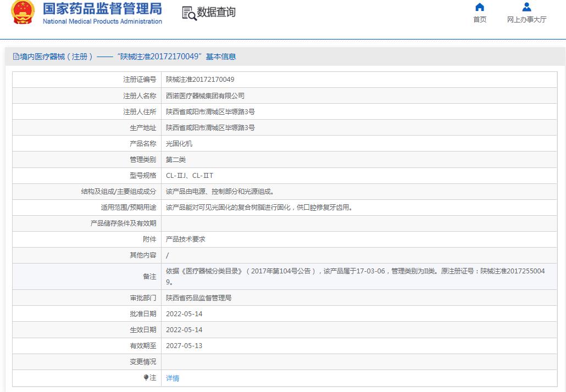Select 生效日期 value 2022-05-14
Screen dimensions: 566x392
pyautogui.click(x=184, y=329)
